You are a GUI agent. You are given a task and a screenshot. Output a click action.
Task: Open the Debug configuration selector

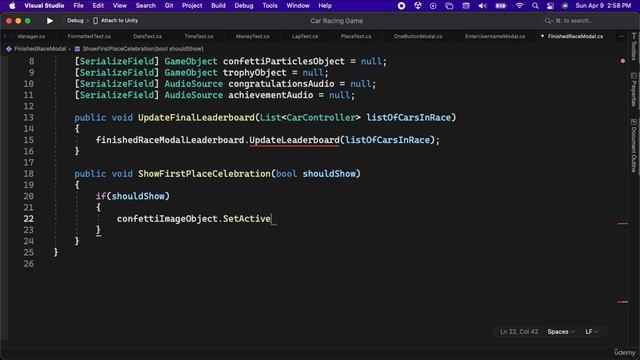[75, 20]
